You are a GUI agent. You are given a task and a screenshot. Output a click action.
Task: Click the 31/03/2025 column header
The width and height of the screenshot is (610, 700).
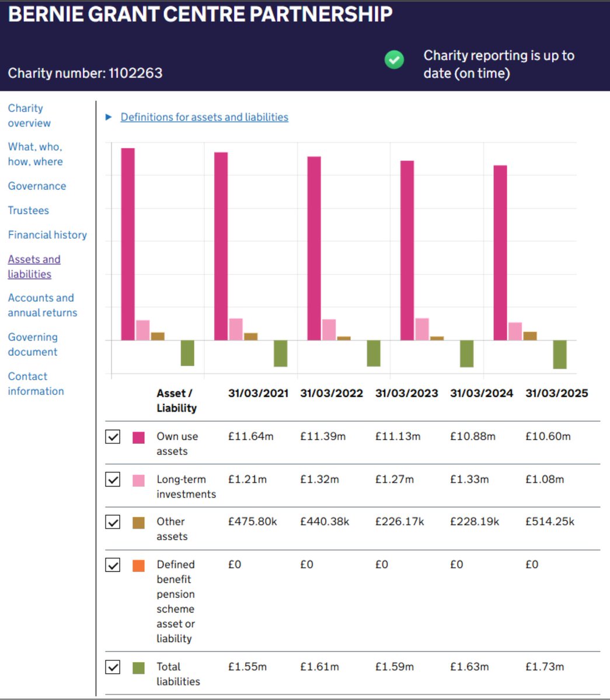coord(557,393)
